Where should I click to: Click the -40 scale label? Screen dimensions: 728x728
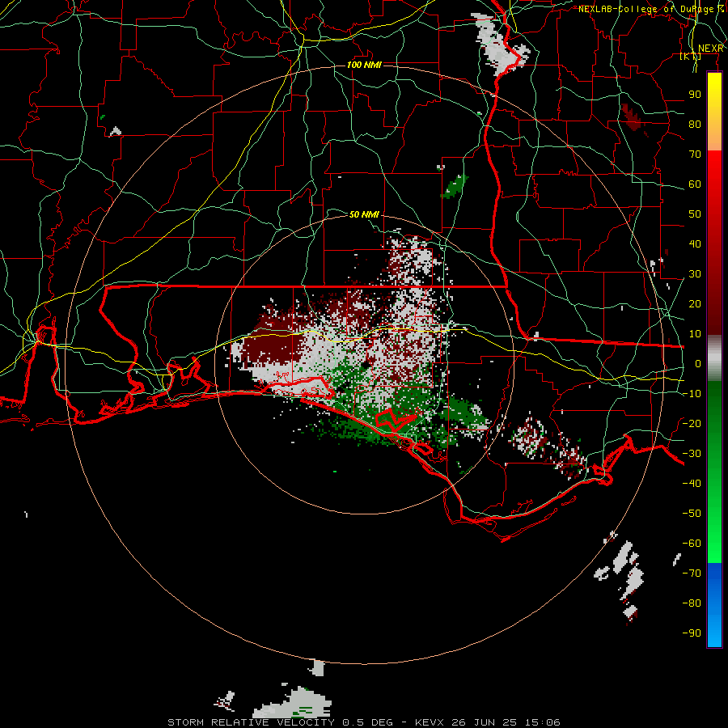pos(692,484)
